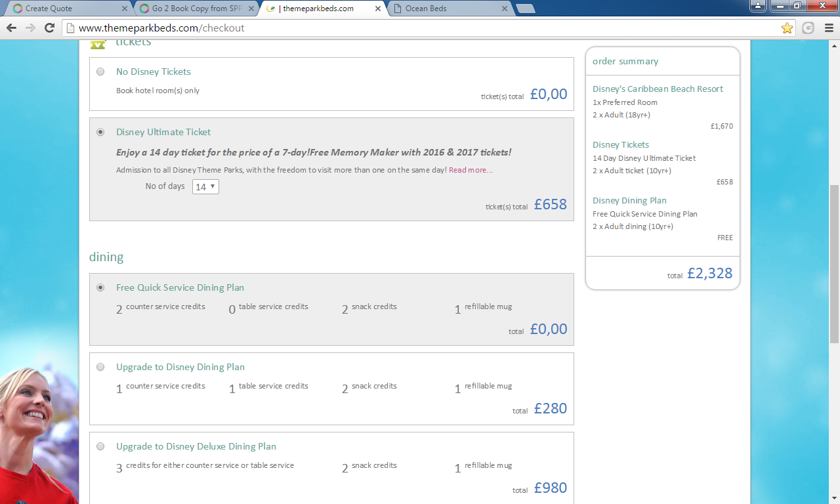Screen dimensions: 840x504
Task: Select the Free Quick Service Dining Plan radio
Action: point(100,287)
